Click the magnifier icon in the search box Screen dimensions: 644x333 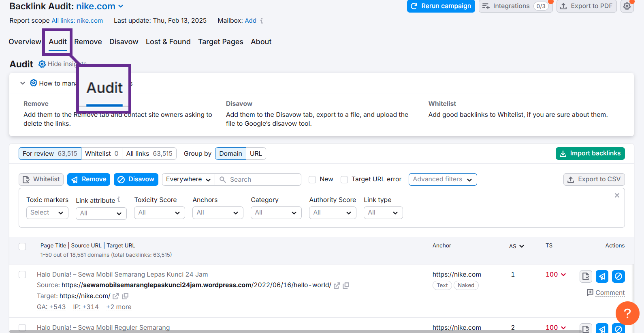[x=222, y=179]
